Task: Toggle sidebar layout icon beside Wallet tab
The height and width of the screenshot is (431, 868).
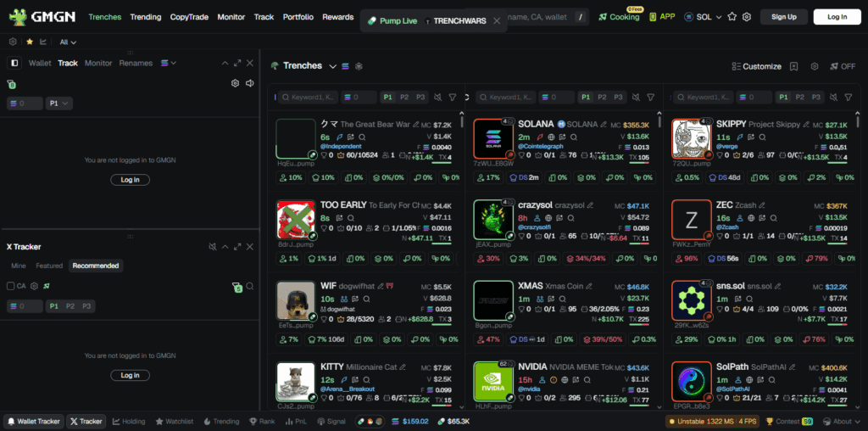Action: point(14,63)
